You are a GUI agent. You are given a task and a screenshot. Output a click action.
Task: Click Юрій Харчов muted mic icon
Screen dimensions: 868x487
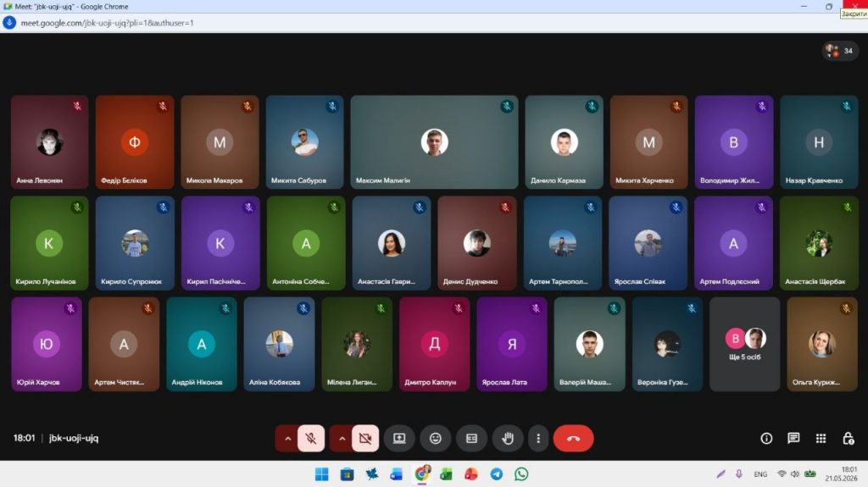(70, 308)
